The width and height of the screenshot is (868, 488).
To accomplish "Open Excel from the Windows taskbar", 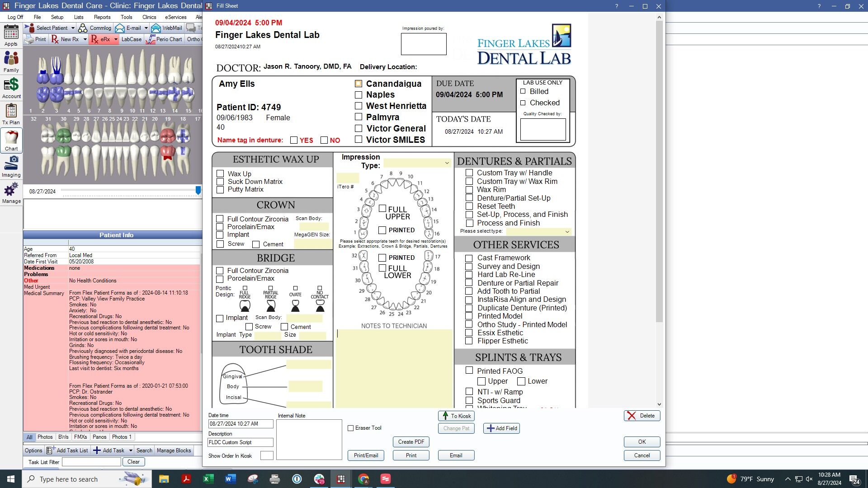I will coord(208,479).
